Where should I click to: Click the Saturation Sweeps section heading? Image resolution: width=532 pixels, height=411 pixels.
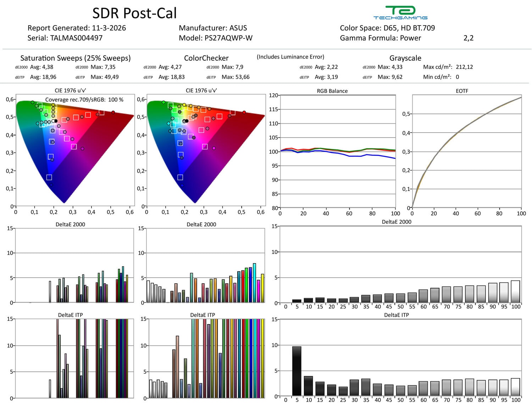tap(75, 58)
